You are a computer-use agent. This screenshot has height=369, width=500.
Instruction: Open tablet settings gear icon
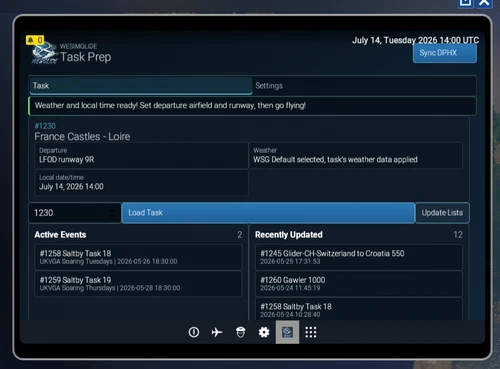264,332
